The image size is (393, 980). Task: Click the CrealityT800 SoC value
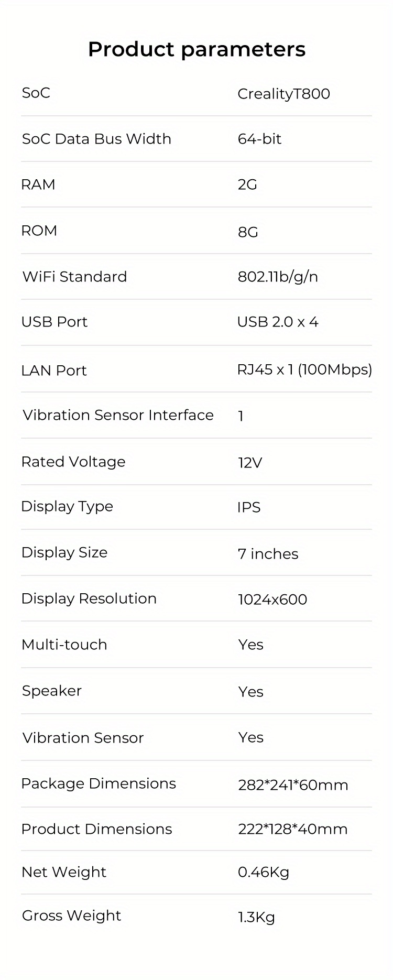tap(283, 94)
